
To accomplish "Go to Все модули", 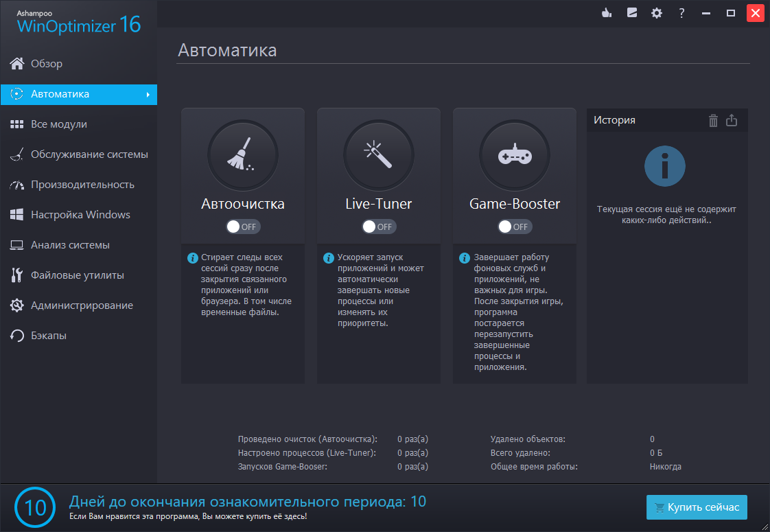I will [78, 124].
